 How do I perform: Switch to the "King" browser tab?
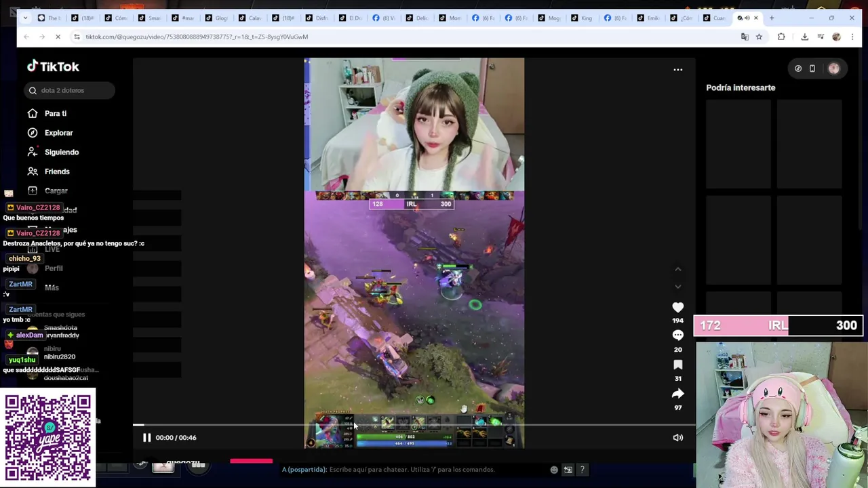[582, 18]
